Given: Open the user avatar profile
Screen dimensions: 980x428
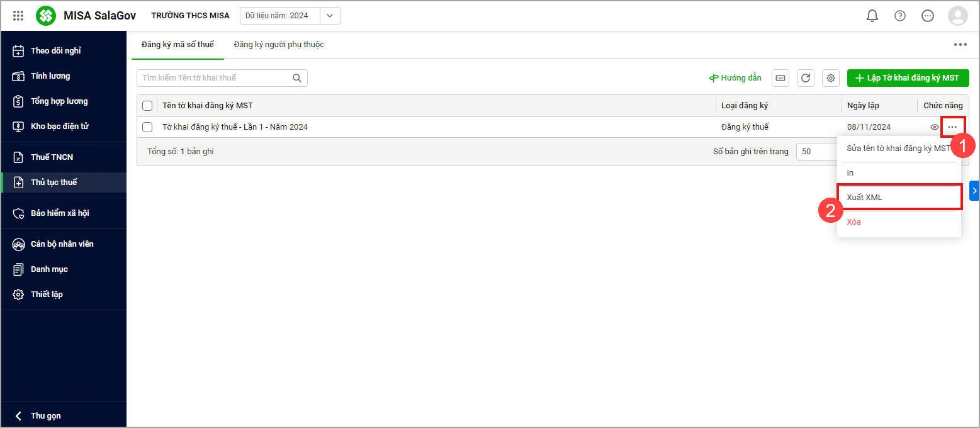Looking at the screenshot, I should click(957, 16).
